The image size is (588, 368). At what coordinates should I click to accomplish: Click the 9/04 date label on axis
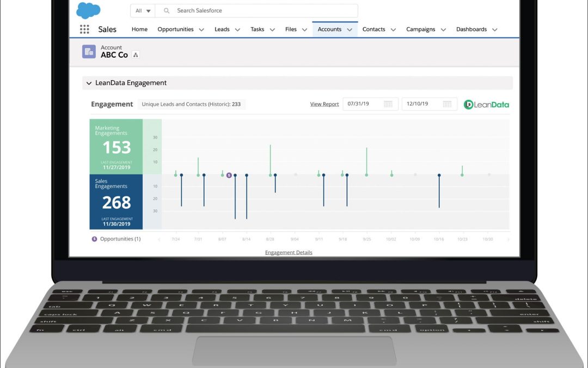[295, 239]
